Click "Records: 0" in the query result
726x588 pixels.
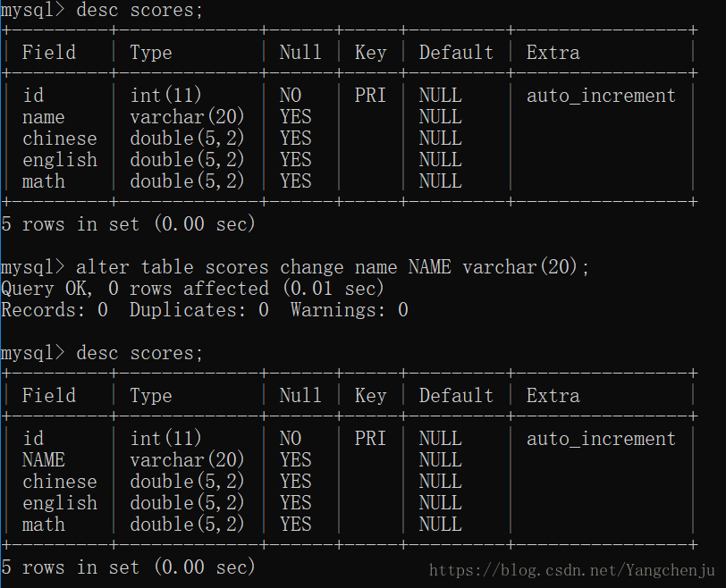click(55, 310)
